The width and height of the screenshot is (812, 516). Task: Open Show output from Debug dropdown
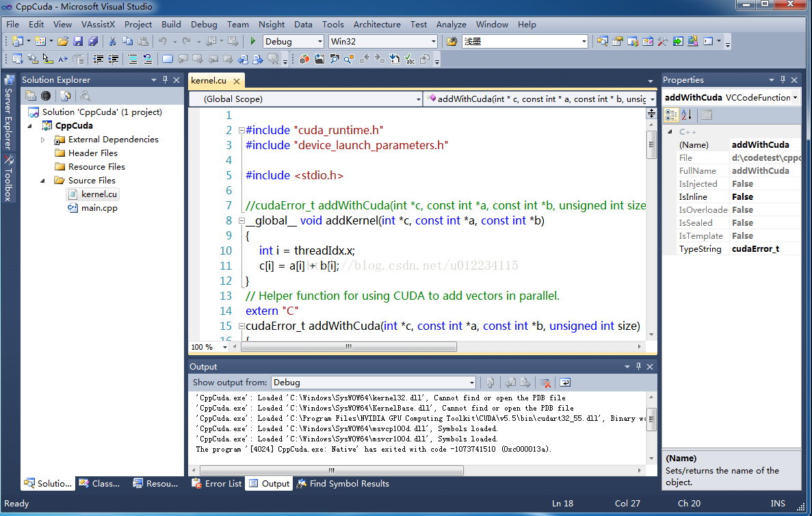374,383
